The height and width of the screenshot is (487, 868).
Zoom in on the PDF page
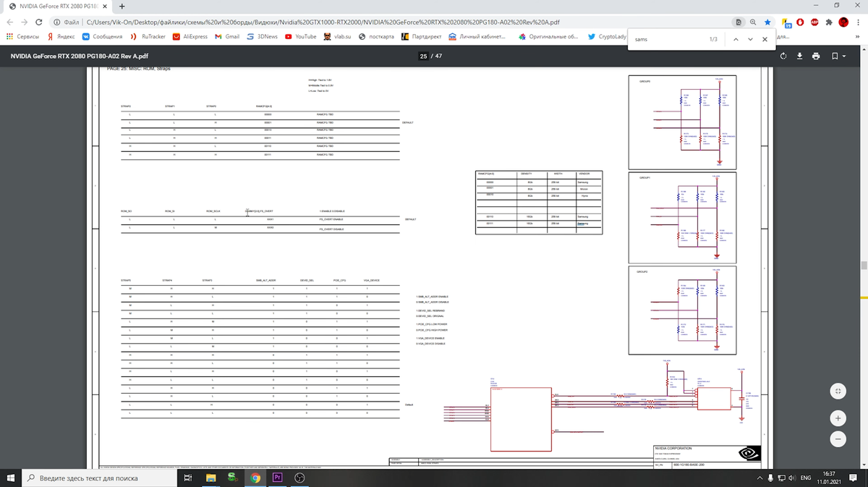[838, 418]
